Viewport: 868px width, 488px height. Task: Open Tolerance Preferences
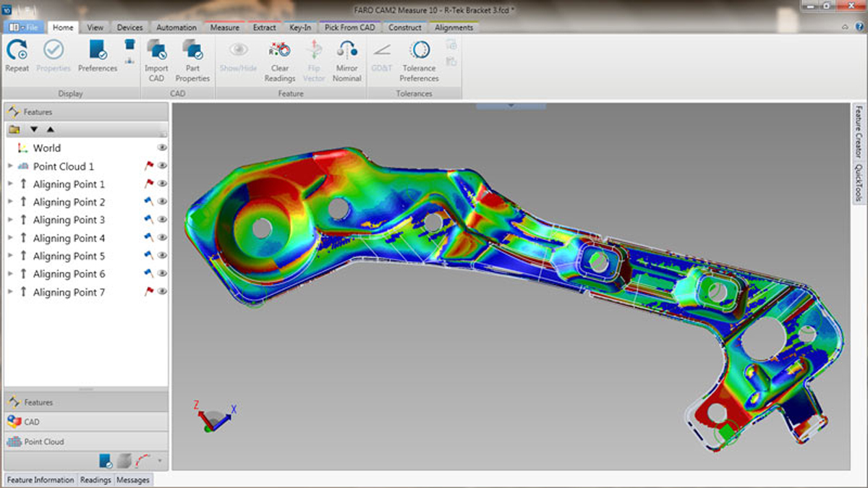pos(419,52)
